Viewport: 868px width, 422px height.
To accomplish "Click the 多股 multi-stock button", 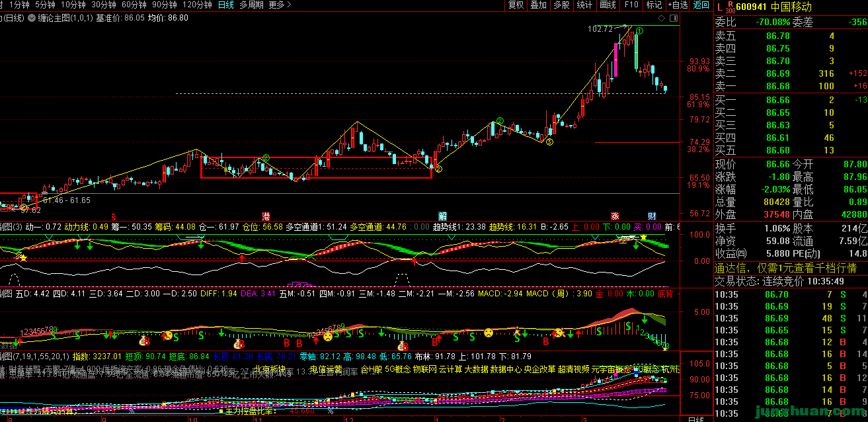I will (561, 5).
